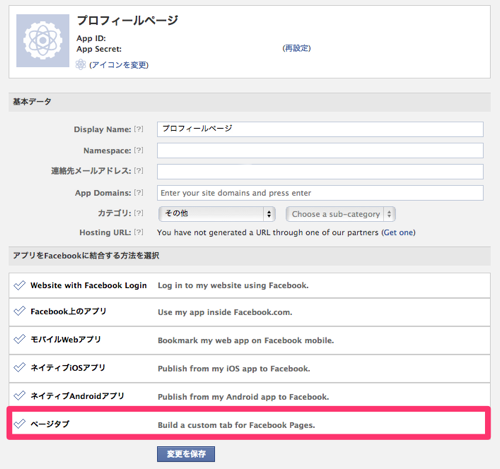
Task: Expand the モバイルWebアプリ row
Action: [x=249, y=340]
